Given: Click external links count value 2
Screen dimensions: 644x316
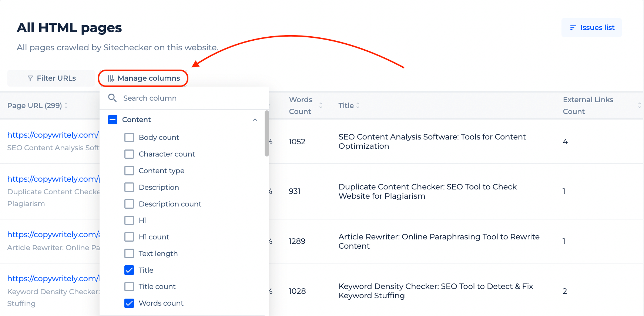Looking at the screenshot, I should (x=565, y=291).
